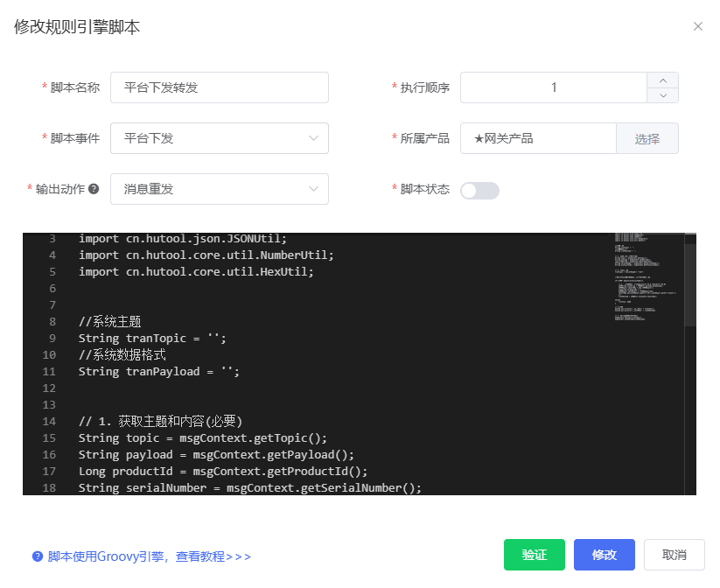720x588 pixels.
Task: Click the 取消 button
Action: 675,555
